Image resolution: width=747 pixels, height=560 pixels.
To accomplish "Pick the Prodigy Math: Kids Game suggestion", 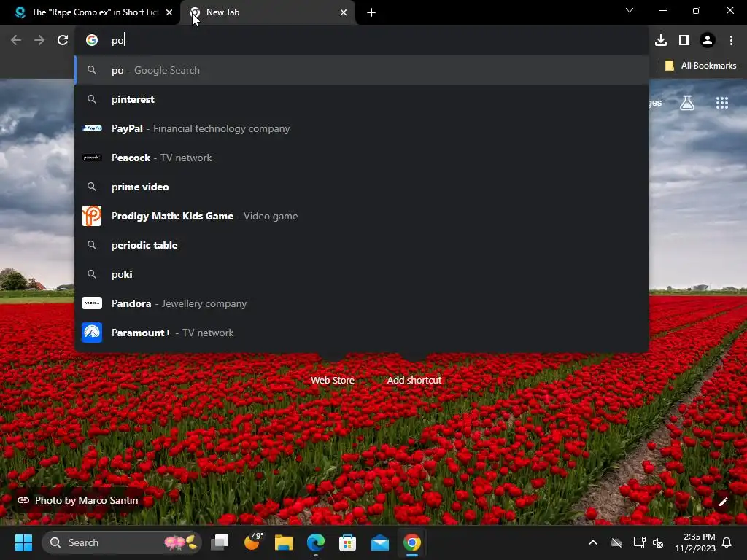I will 362,216.
